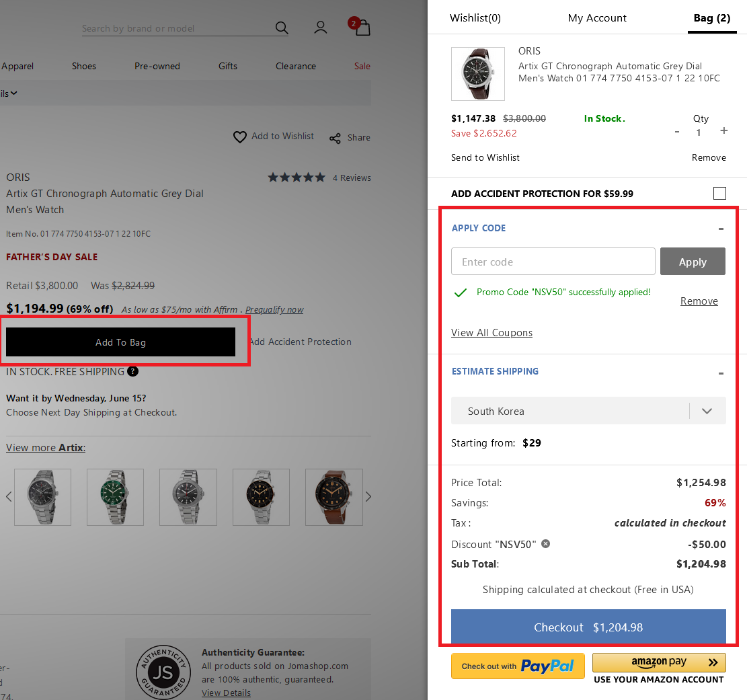747x700 pixels.
Task: Open the Artix GT product title in bag
Action: tap(619, 72)
